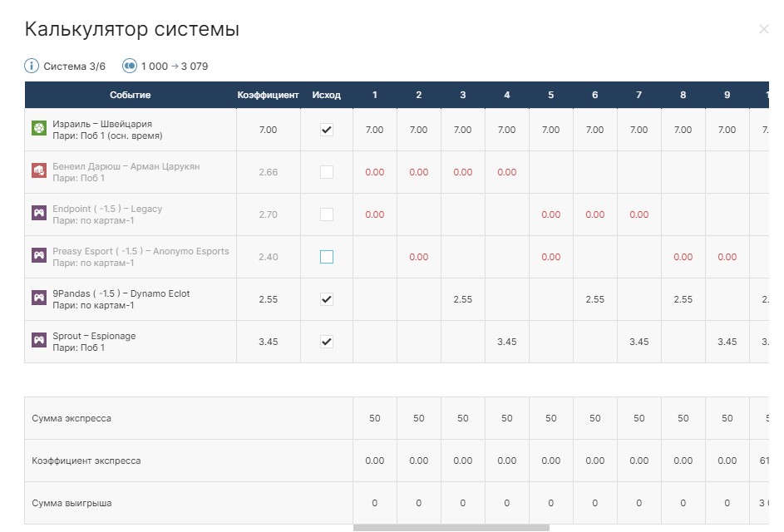
Task: Uncheck outcome for 9Pandas – Dynamo Eclot
Action: click(327, 299)
